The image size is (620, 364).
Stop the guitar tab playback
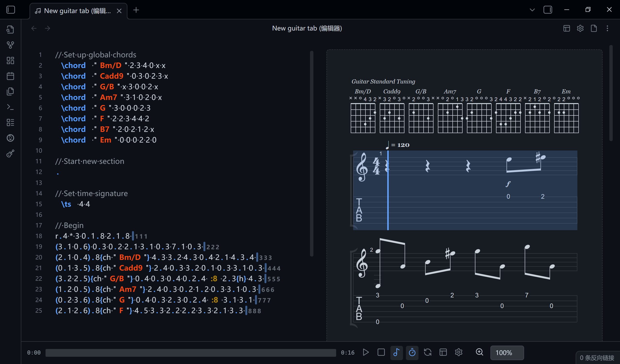tap(381, 352)
